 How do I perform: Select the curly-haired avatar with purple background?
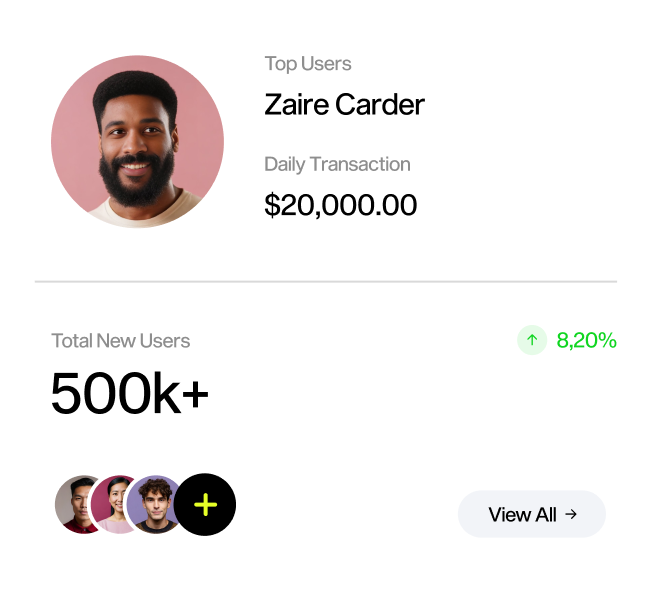pyautogui.click(x=152, y=504)
